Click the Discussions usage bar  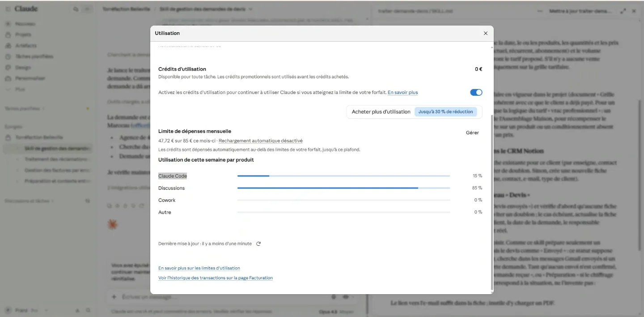point(343,188)
